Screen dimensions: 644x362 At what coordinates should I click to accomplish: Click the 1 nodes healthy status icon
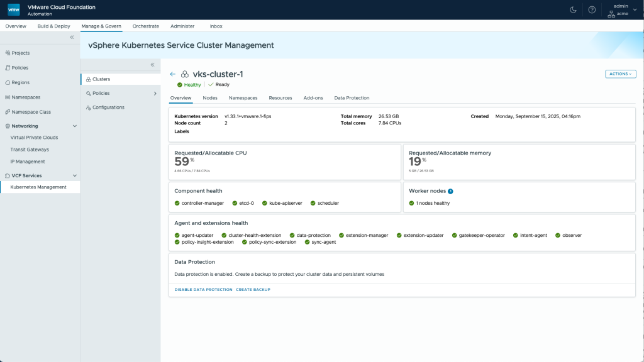[x=411, y=203]
